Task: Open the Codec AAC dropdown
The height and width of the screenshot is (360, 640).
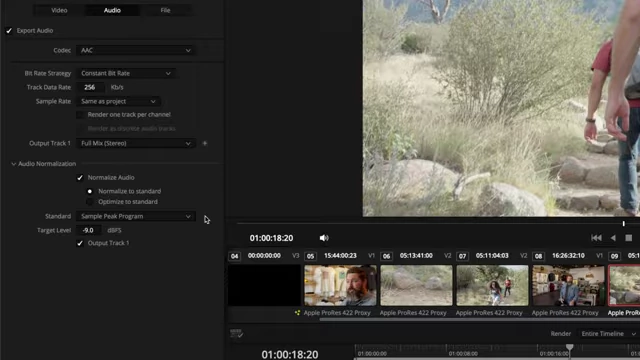Action: pyautogui.click(x=135, y=50)
